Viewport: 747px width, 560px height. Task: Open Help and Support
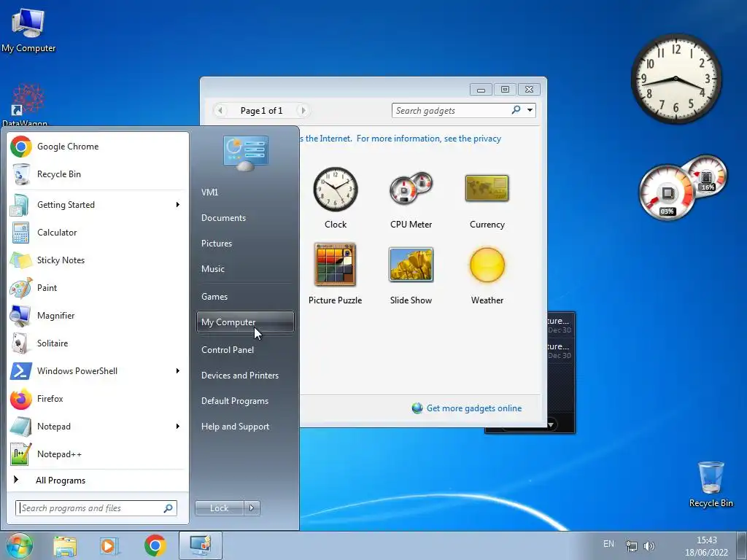tap(245, 427)
